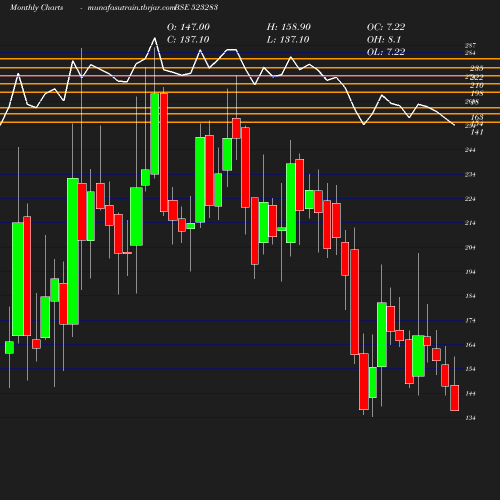The height and width of the screenshot is (500, 500).
Task: Click the 174 price axis label
Action: [470, 320]
